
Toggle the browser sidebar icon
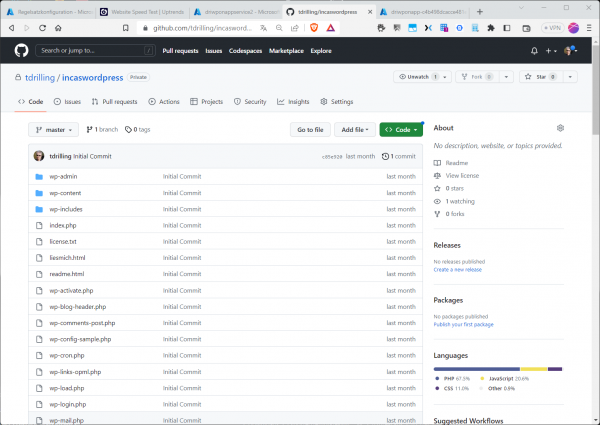coord(507,28)
